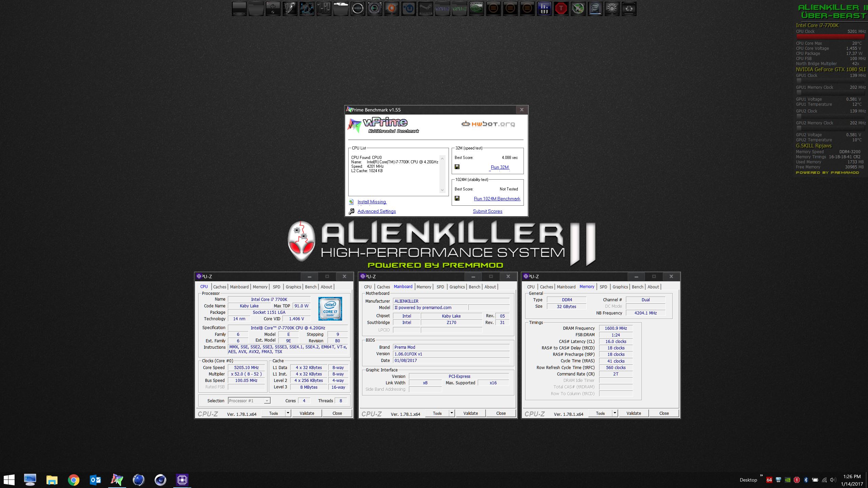Viewport: 868px width, 488px height.
Task: Click the Run 1024M Benchmark link
Action: point(497,199)
